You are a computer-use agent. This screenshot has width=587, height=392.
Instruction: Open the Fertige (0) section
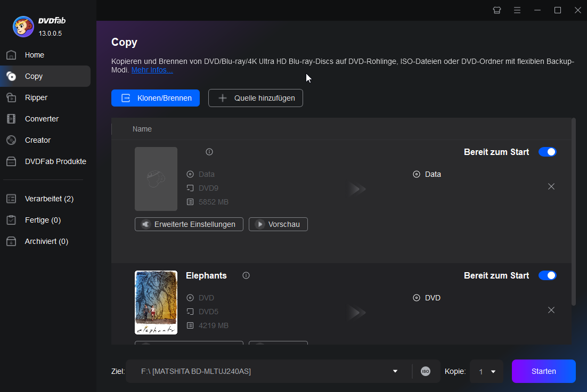(x=44, y=220)
